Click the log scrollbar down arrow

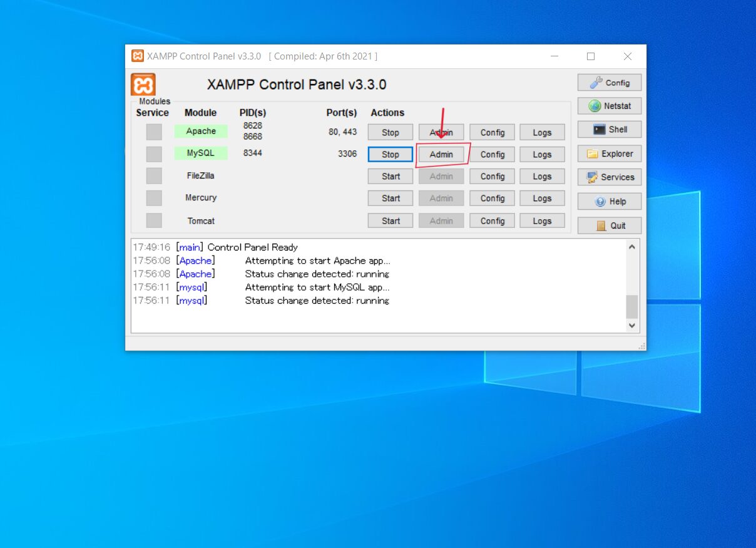pos(632,326)
